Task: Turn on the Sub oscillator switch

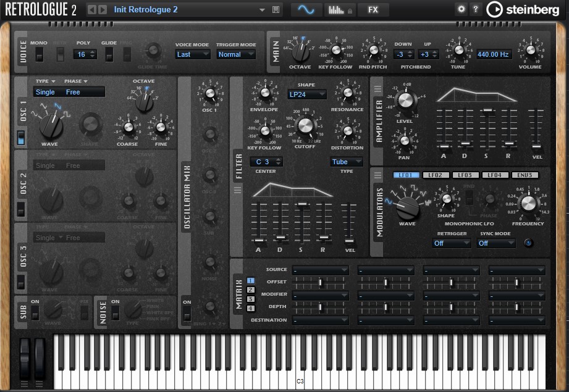Action: (35, 313)
